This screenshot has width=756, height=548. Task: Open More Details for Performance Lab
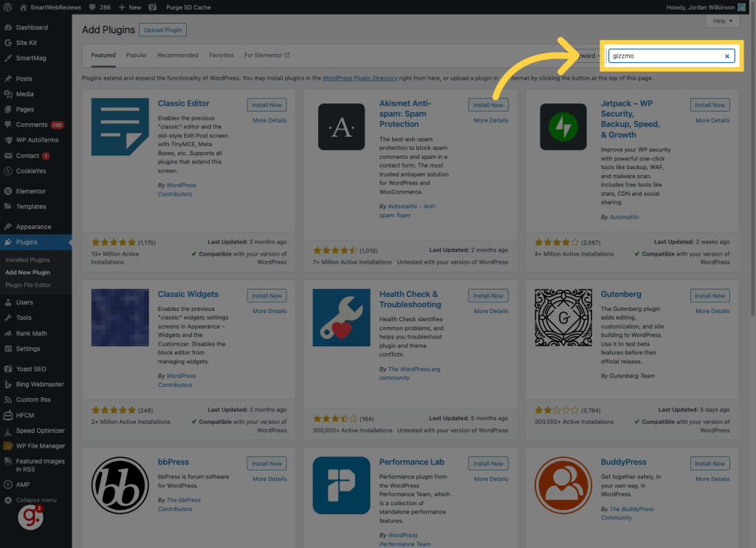tap(491, 479)
